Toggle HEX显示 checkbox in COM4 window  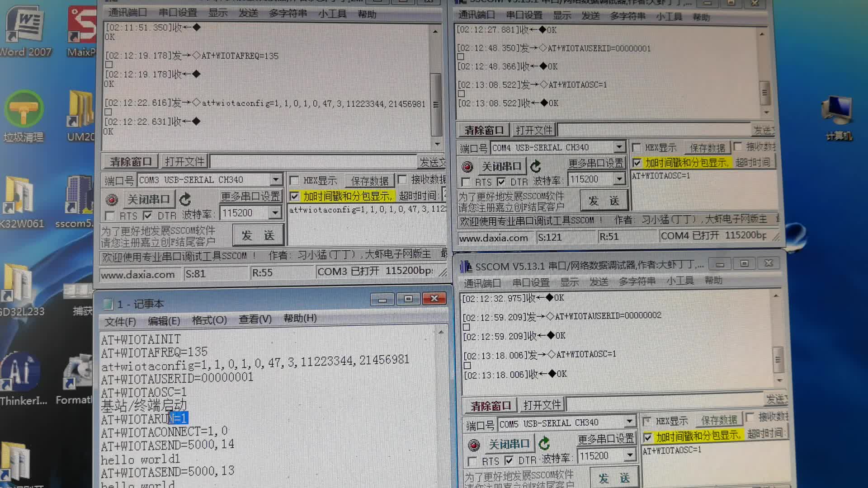click(x=636, y=148)
